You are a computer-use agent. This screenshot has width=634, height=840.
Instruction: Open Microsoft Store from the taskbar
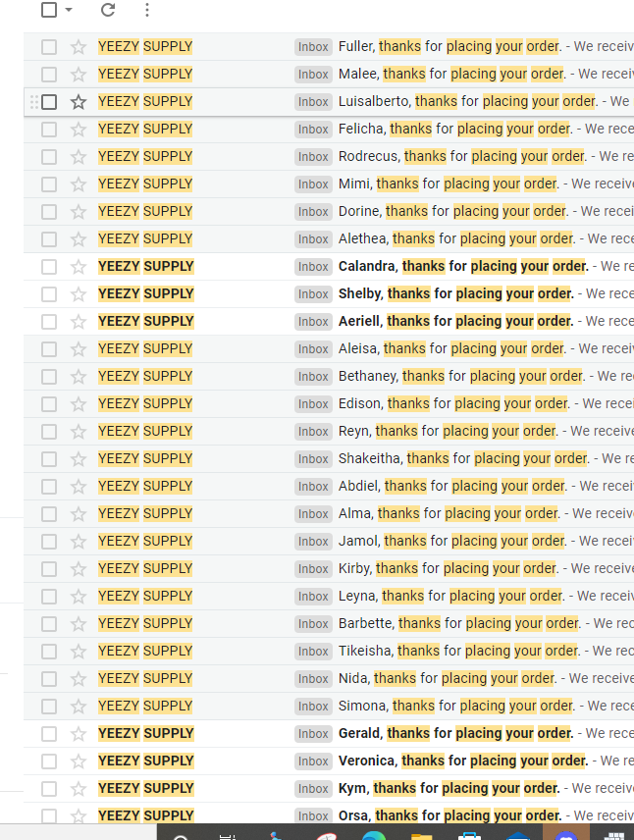pyautogui.click(x=469, y=836)
